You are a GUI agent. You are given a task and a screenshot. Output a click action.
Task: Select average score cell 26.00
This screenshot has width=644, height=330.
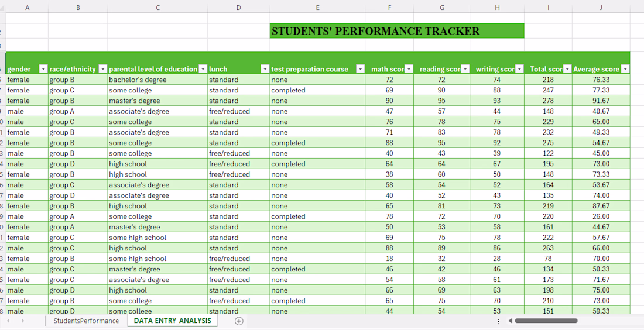(601, 216)
